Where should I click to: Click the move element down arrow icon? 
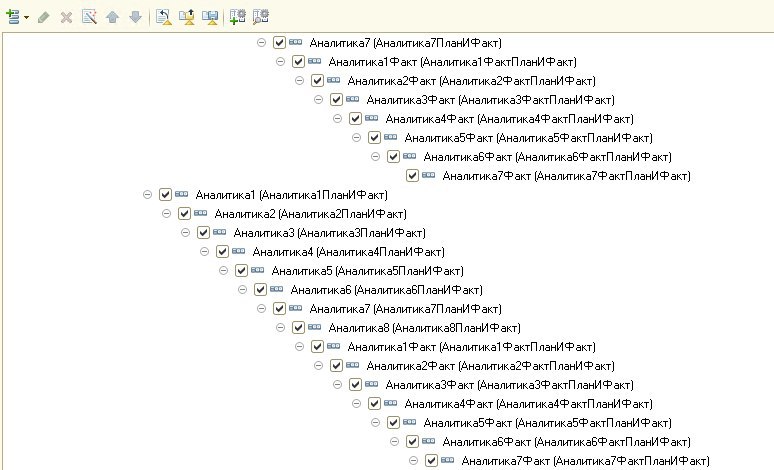click(135, 17)
